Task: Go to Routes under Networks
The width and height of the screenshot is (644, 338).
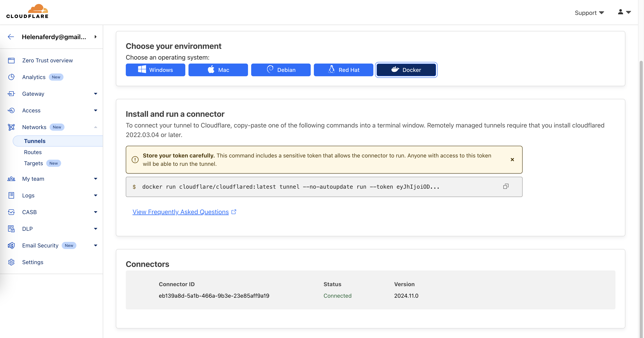Action: click(x=33, y=152)
